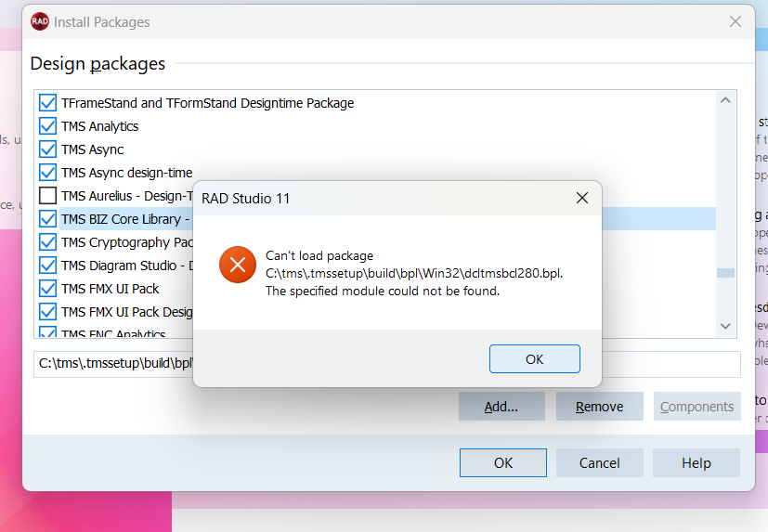The image size is (768, 532).
Task: Uncheck TFrameStand and TFormStand Designtime Package
Action: pyautogui.click(x=47, y=103)
